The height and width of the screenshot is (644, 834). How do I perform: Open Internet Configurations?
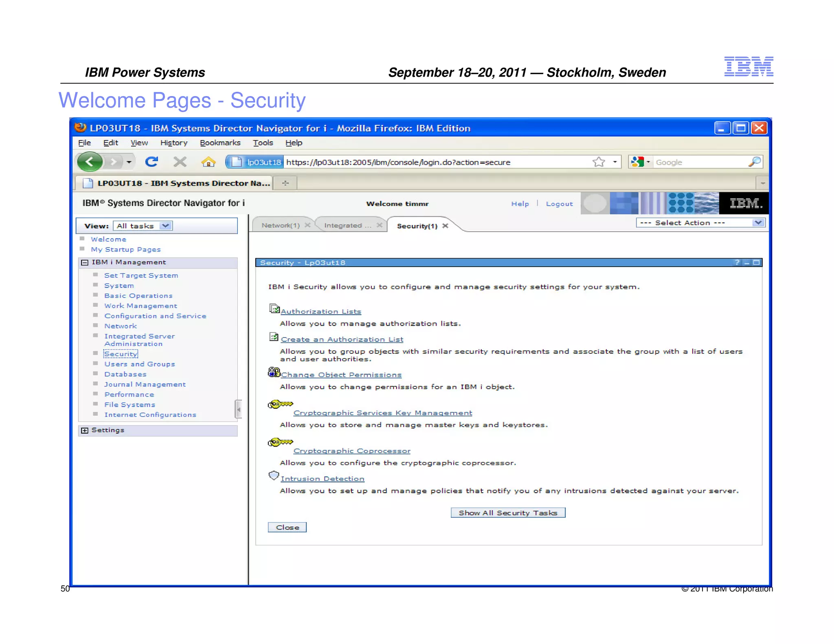pos(150,415)
